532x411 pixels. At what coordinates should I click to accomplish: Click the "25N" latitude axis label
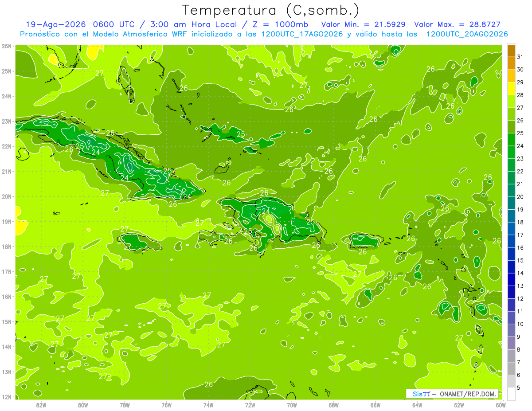click(x=6, y=71)
